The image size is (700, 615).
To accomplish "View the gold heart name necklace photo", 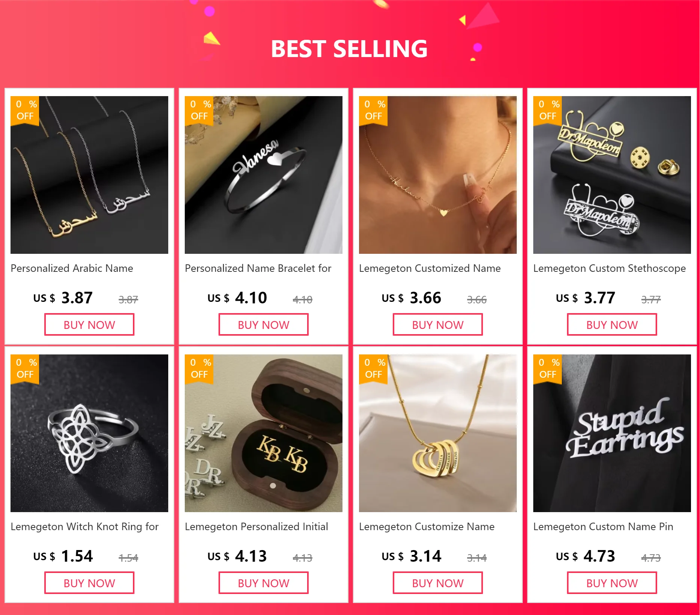I will tap(438, 175).
